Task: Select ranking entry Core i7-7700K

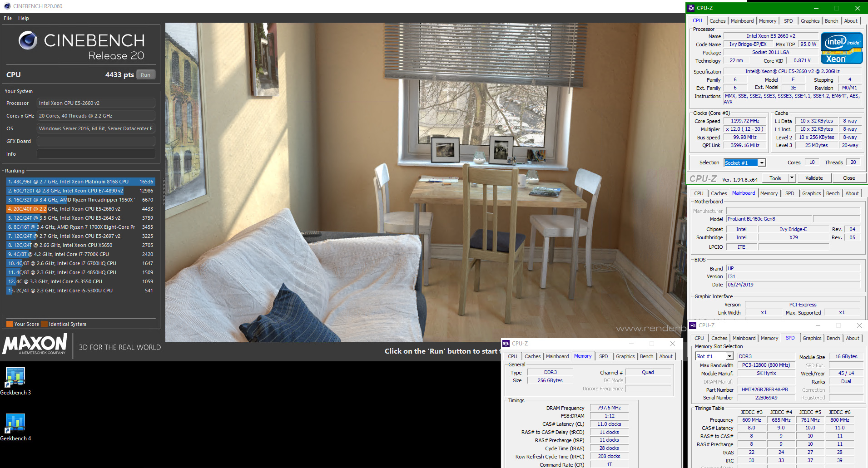Action: click(80, 254)
